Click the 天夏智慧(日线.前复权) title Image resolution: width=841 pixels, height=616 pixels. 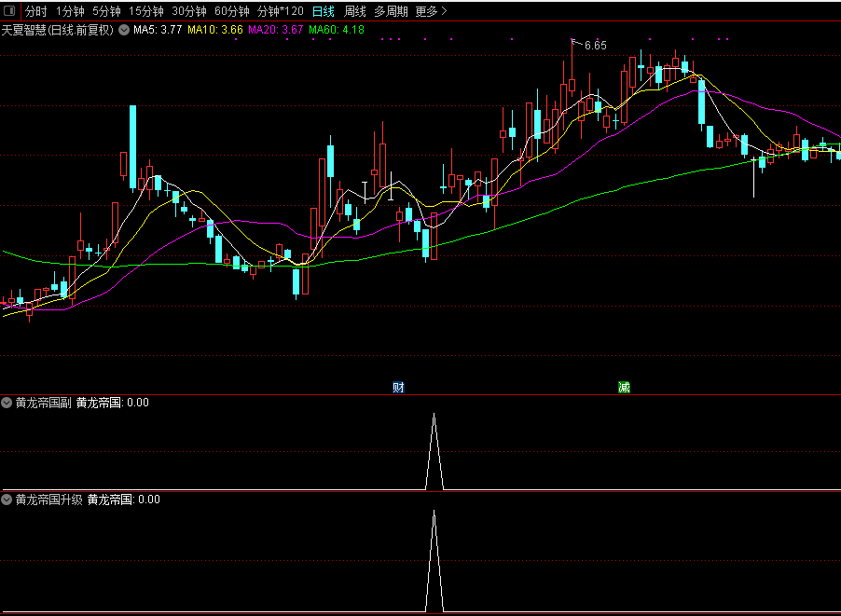coord(58,30)
